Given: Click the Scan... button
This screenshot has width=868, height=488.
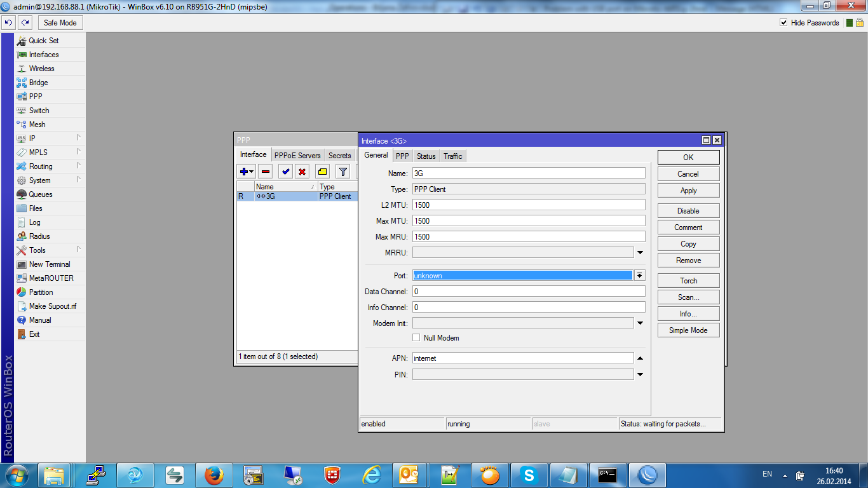Looking at the screenshot, I should 689,297.
